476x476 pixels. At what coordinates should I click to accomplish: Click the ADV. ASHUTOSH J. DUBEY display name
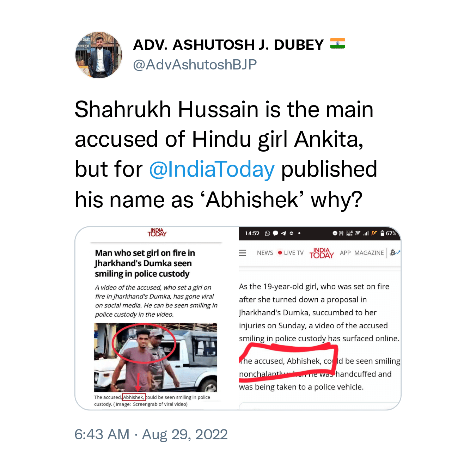(x=228, y=45)
